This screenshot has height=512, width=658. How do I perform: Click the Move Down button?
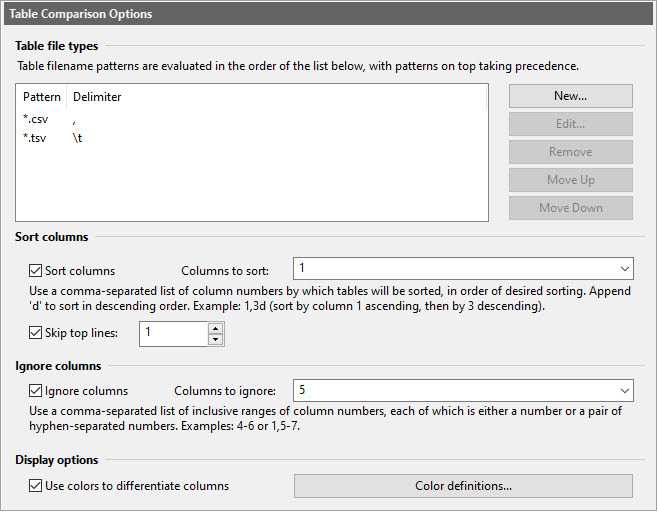click(570, 208)
